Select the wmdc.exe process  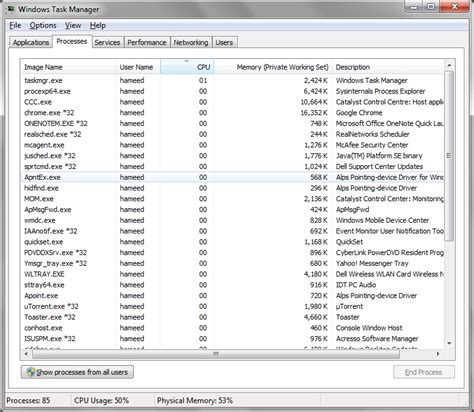click(x=232, y=220)
